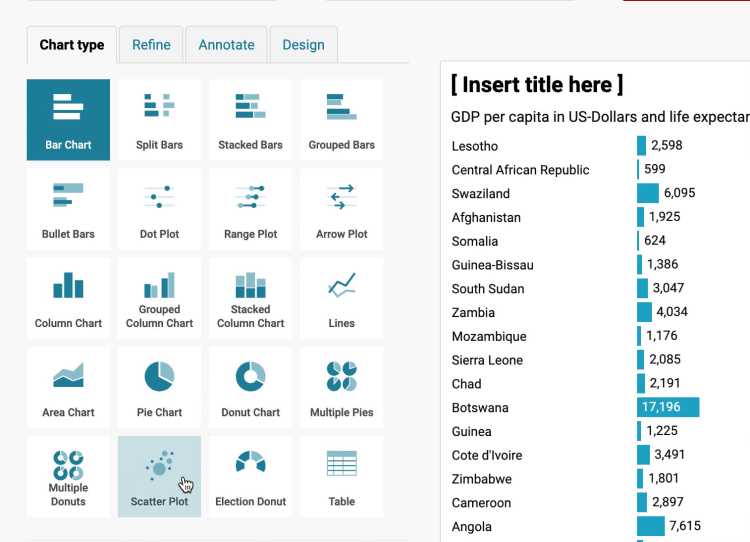This screenshot has width=750, height=542.
Task: Click the value '1,225' for Guinea
Action: pos(662,431)
